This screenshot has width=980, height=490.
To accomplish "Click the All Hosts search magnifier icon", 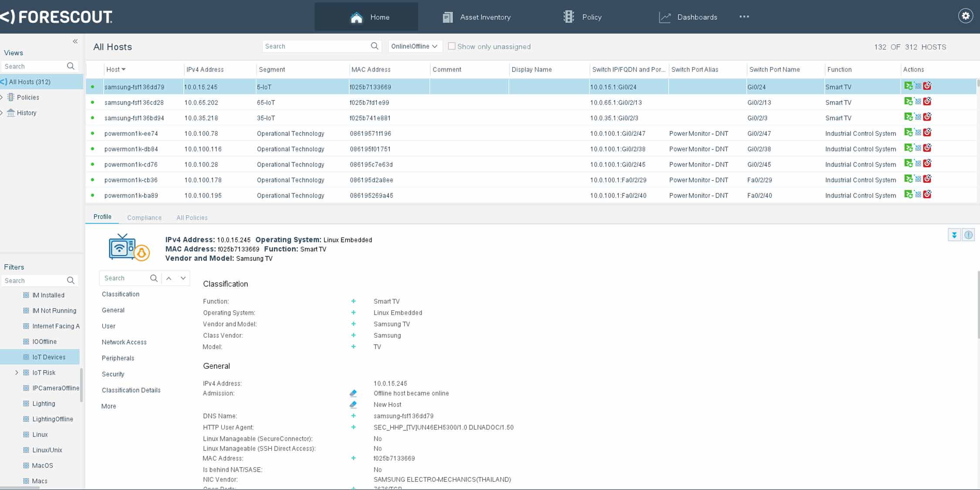I will point(374,46).
